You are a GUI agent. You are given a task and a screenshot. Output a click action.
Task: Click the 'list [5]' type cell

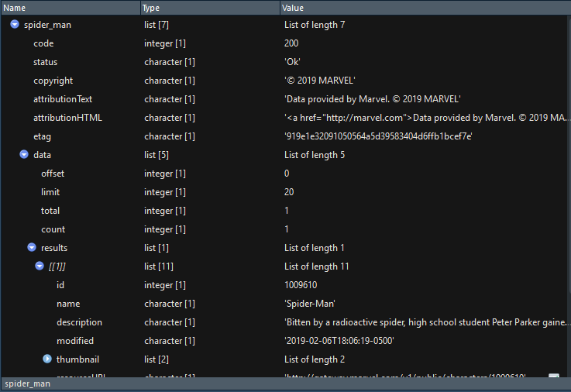pos(157,155)
